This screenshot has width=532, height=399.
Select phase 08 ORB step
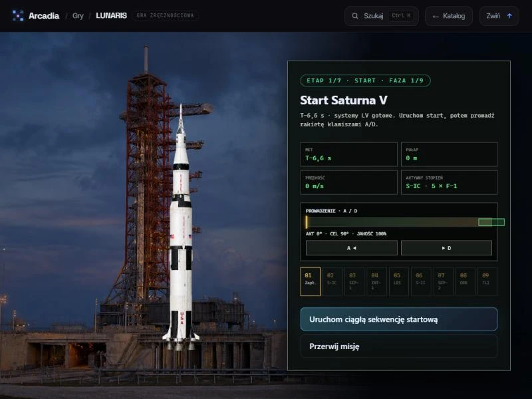(x=465, y=281)
